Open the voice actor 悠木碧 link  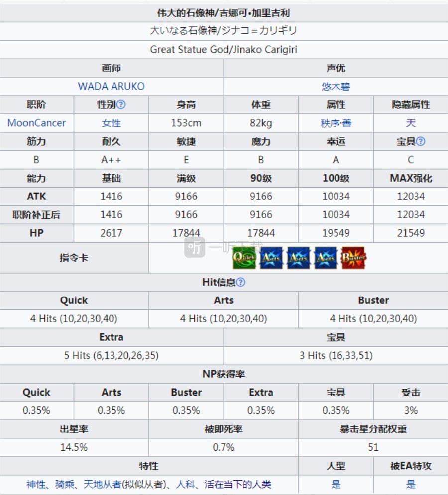pyautogui.click(x=336, y=86)
